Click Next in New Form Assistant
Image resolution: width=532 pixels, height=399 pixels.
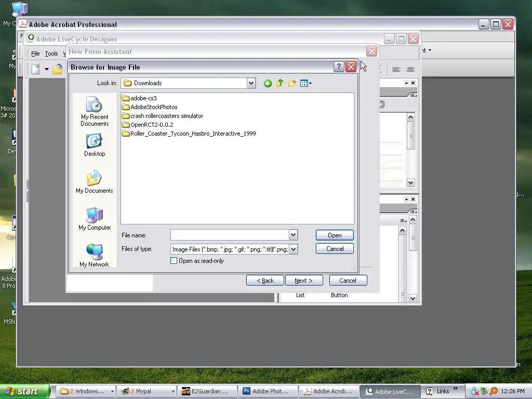click(304, 281)
